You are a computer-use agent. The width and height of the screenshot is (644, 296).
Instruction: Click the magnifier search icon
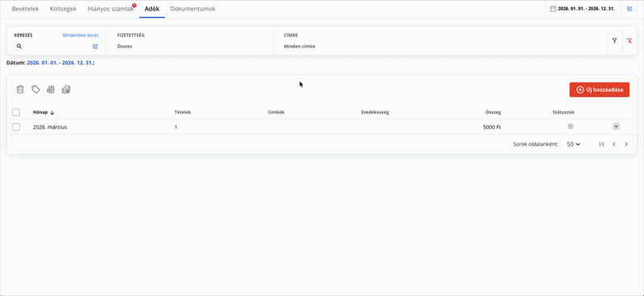tap(19, 47)
